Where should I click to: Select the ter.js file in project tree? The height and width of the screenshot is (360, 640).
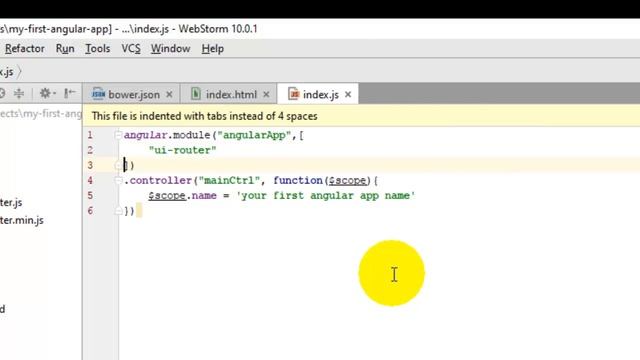pos(11,202)
